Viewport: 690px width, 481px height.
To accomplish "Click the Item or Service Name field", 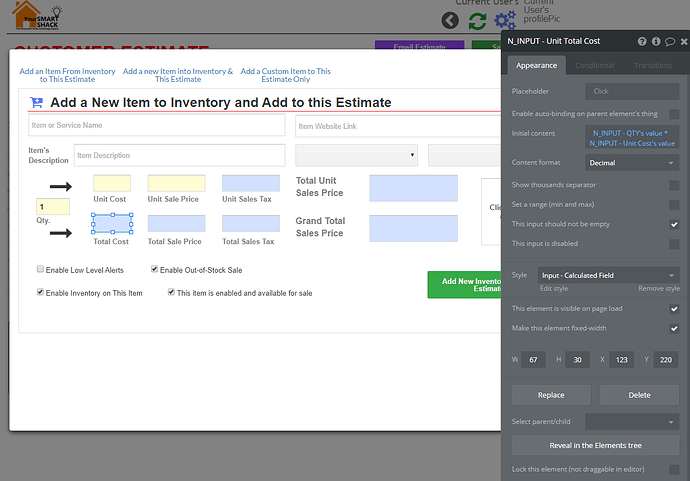I will 157,125.
